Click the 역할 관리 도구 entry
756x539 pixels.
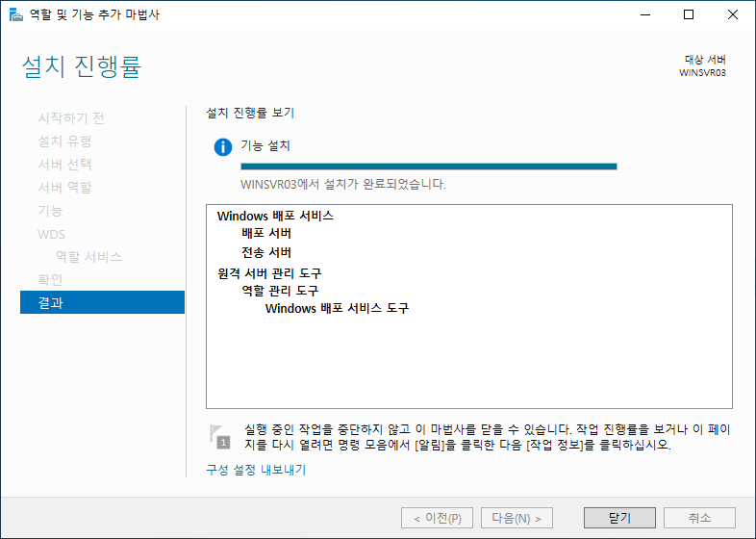(x=280, y=291)
